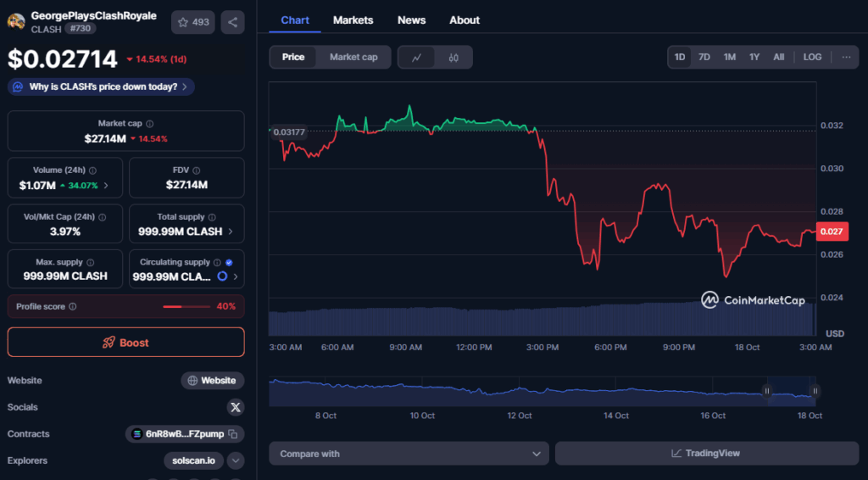Expand Circulating supply details arrow
The width and height of the screenshot is (868, 480).
[236, 276]
